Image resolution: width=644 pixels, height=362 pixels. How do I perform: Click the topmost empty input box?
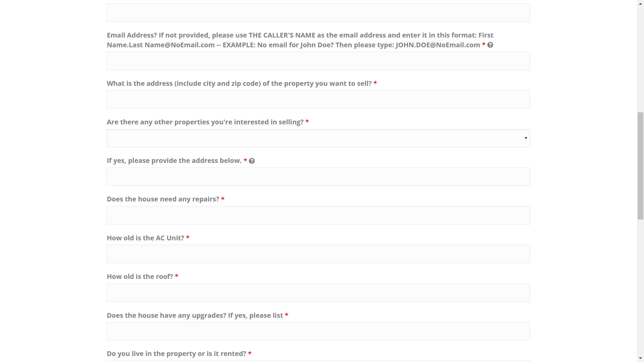318,12
